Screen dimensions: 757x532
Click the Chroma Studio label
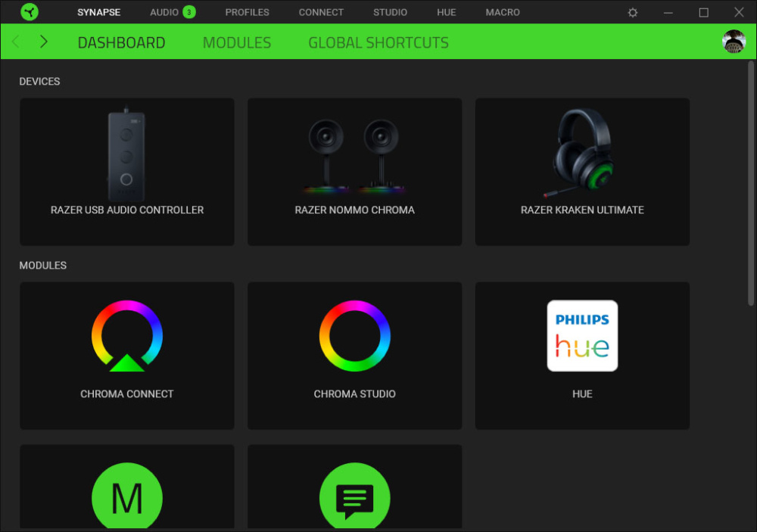pos(355,394)
